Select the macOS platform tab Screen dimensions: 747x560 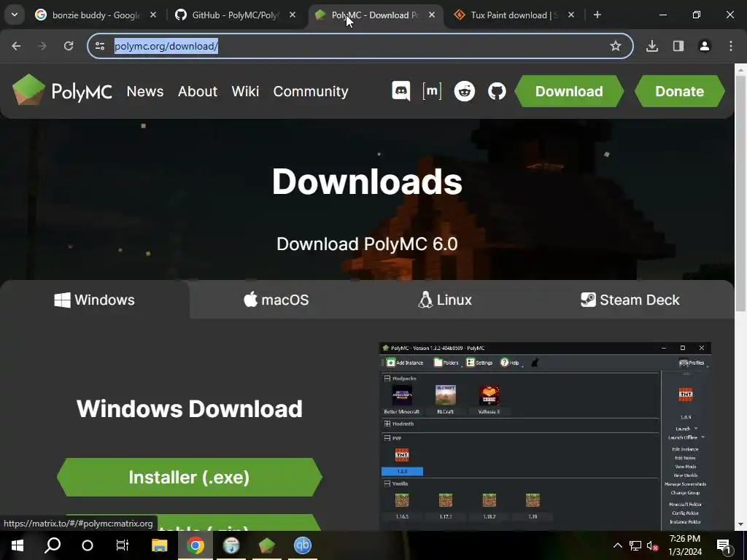coord(276,300)
